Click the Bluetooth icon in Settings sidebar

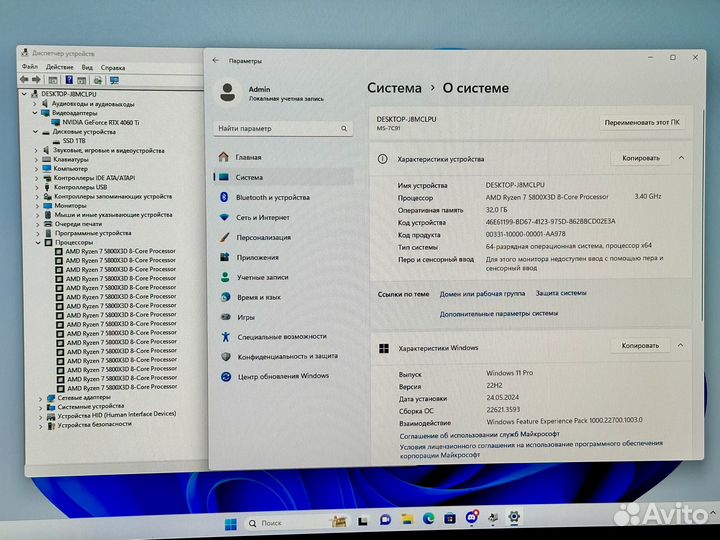pyautogui.click(x=224, y=197)
